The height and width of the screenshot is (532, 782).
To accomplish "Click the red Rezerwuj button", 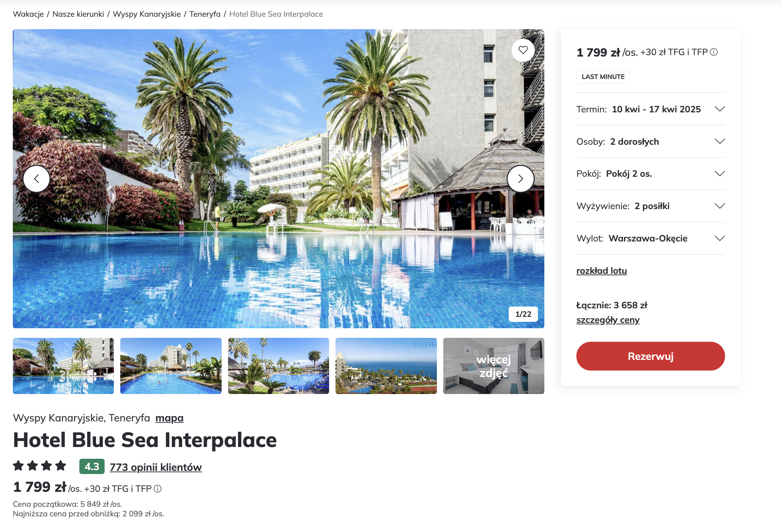I will (x=650, y=356).
